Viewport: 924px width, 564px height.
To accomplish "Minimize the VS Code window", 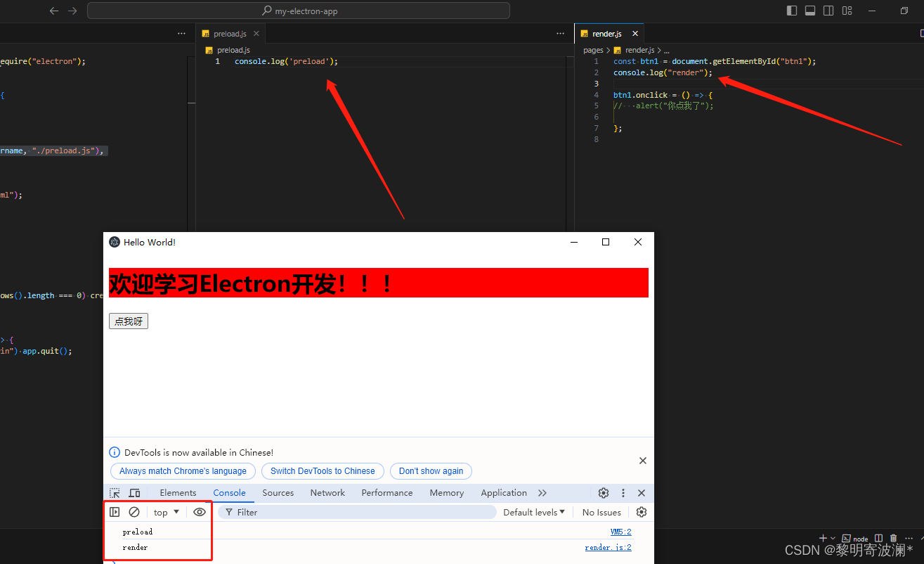I will click(x=872, y=11).
